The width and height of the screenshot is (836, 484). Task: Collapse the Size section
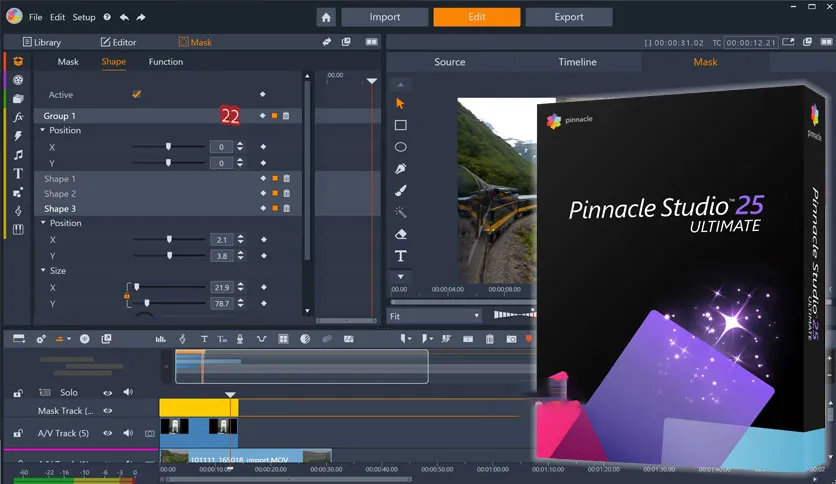[x=43, y=271]
